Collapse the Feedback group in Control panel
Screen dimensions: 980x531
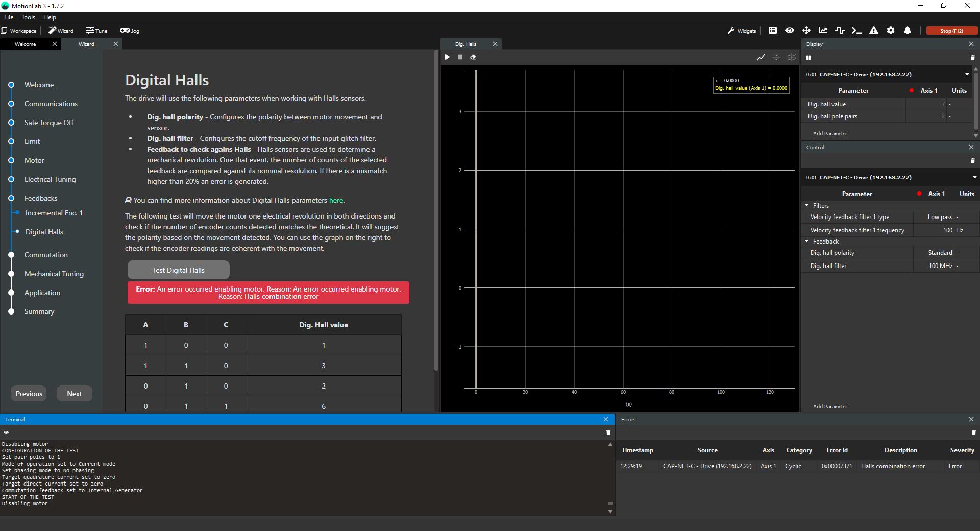tap(807, 242)
